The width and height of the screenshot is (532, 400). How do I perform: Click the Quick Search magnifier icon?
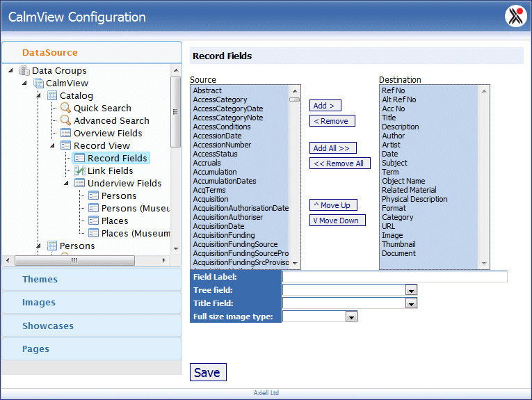click(65, 108)
